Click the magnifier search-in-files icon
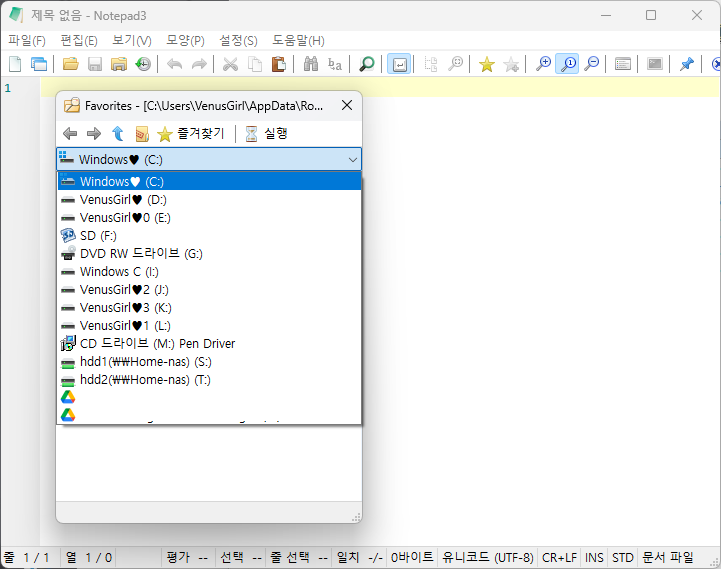The image size is (721, 569). click(x=366, y=64)
